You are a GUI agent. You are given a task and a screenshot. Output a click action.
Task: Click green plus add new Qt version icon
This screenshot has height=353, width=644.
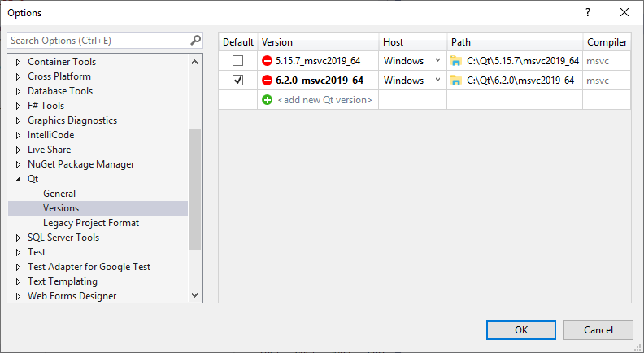tap(268, 100)
